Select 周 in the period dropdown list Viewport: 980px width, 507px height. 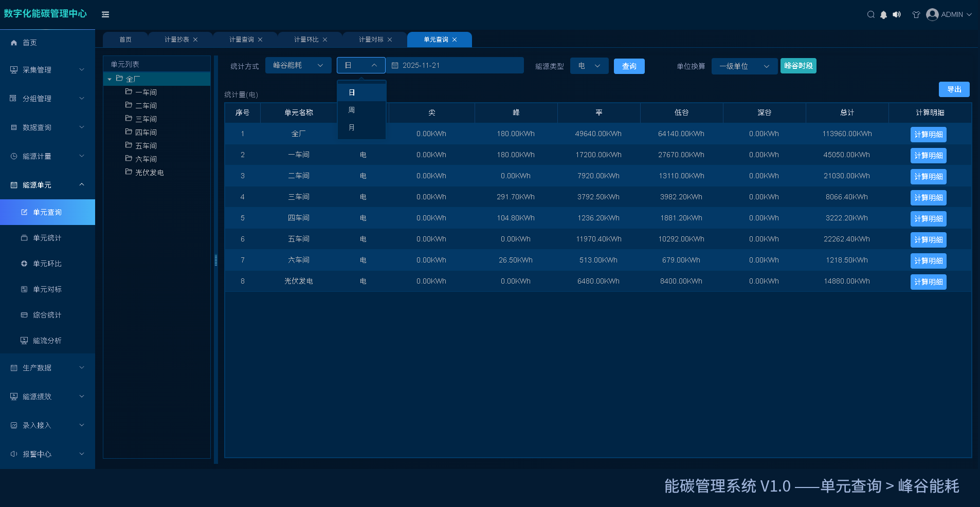[361, 110]
